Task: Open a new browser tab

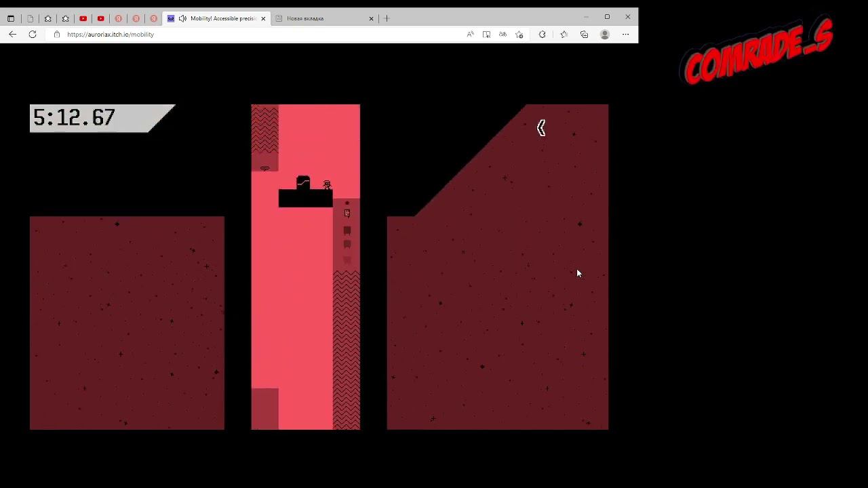Action: coord(387,18)
